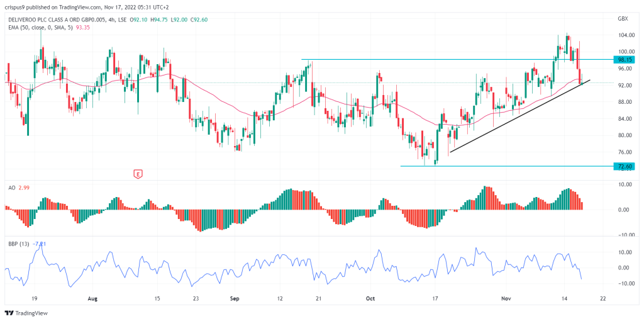The height and width of the screenshot is (321, 644).
Task: Click the BBP (13) indicator label
Action: click(19, 244)
